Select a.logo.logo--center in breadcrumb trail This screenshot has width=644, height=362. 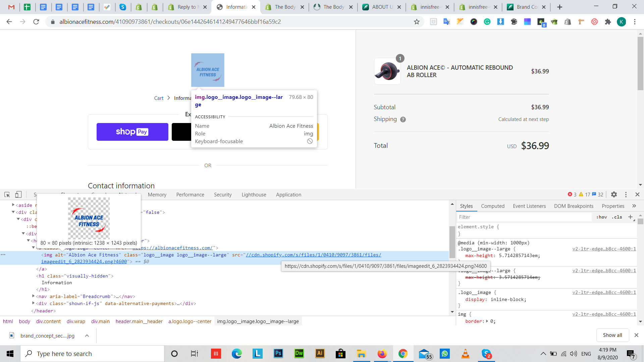(x=190, y=321)
